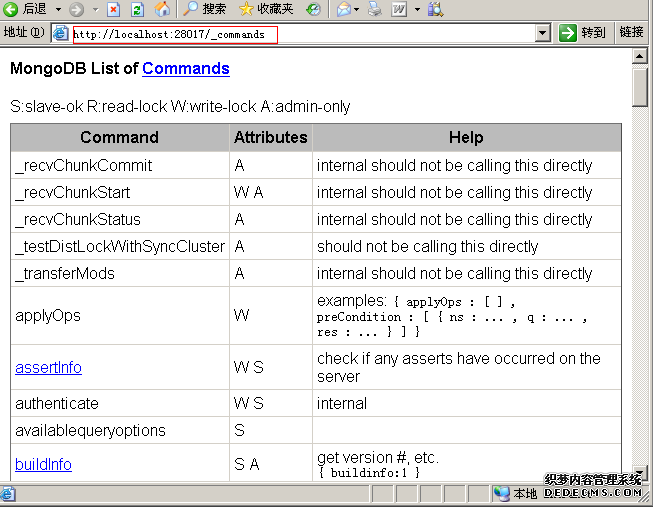Click the Go button beside address bar
653x507 pixels.
pyautogui.click(x=583, y=33)
